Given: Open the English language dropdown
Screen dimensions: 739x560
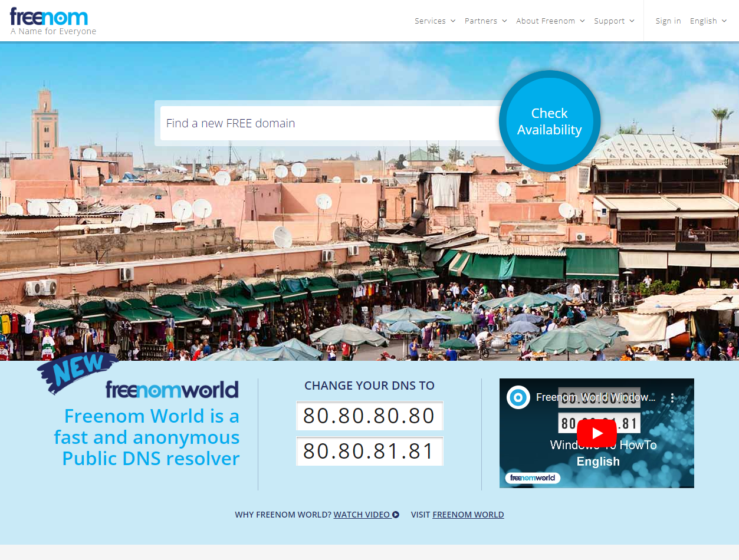Looking at the screenshot, I should click(708, 21).
